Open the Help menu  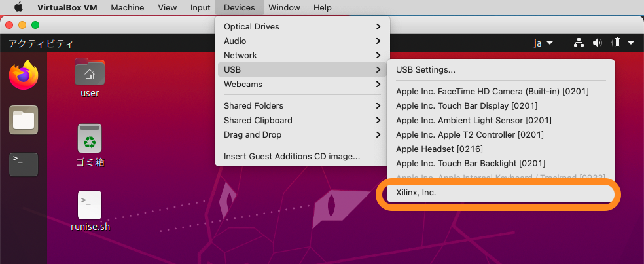point(323,7)
